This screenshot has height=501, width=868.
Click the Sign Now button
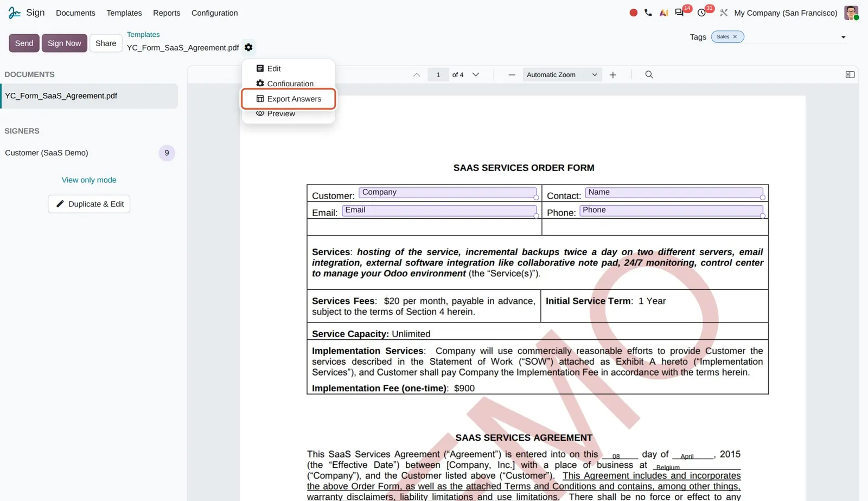(x=64, y=43)
